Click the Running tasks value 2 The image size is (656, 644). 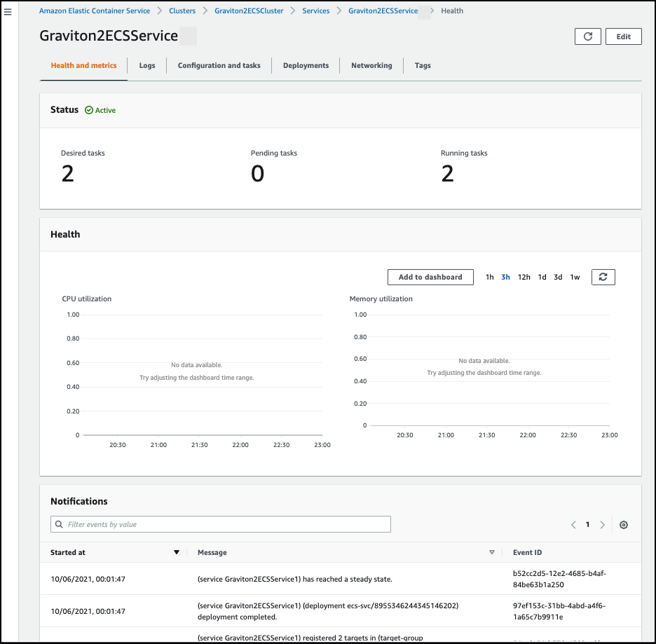click(x=447, y=174)
